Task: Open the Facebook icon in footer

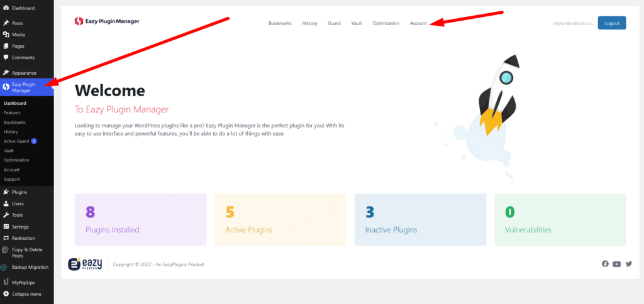Action: click(605, 264)
